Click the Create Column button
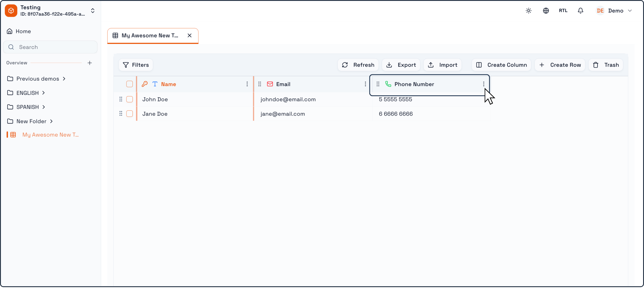 point(501,65)
